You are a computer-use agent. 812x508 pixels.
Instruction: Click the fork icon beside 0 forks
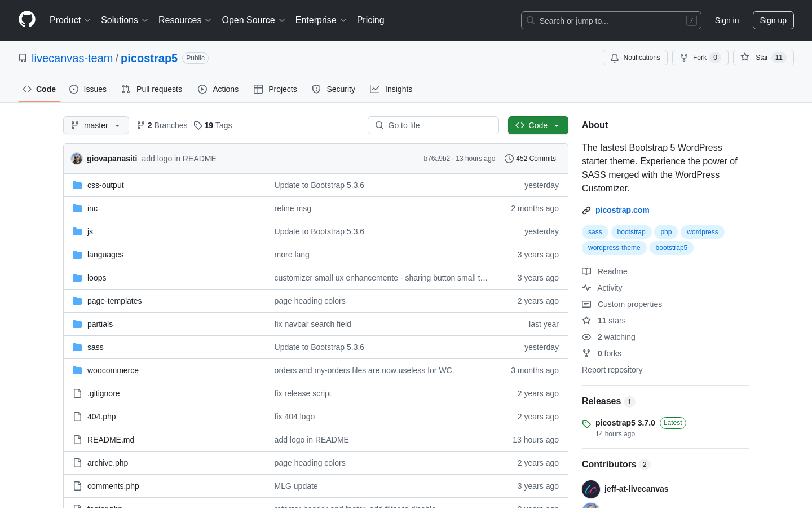[586, 353]
